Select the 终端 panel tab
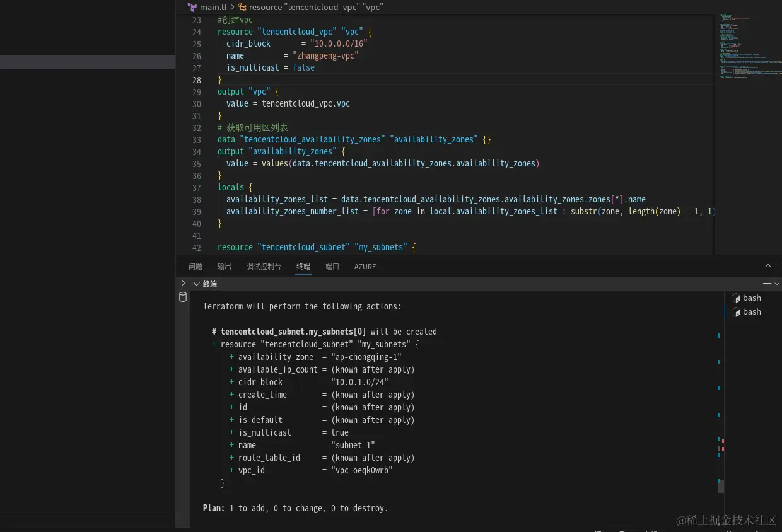 [x=303, y=267]
